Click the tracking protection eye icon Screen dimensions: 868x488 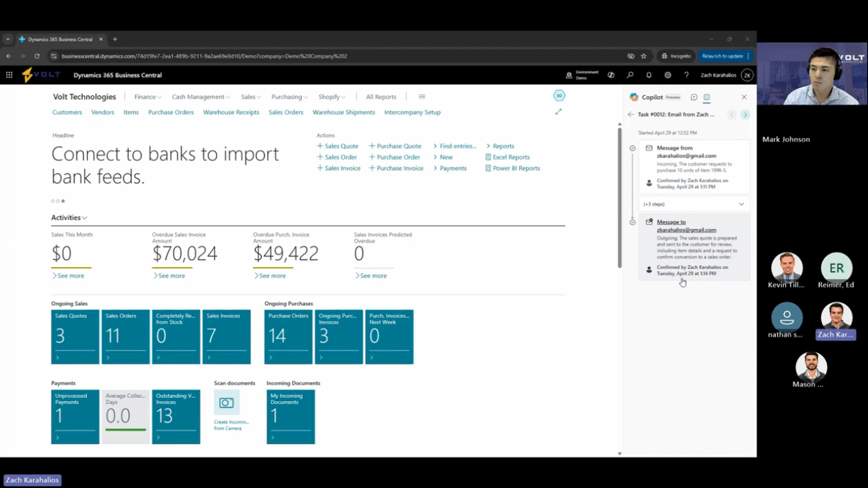[630, 56]
